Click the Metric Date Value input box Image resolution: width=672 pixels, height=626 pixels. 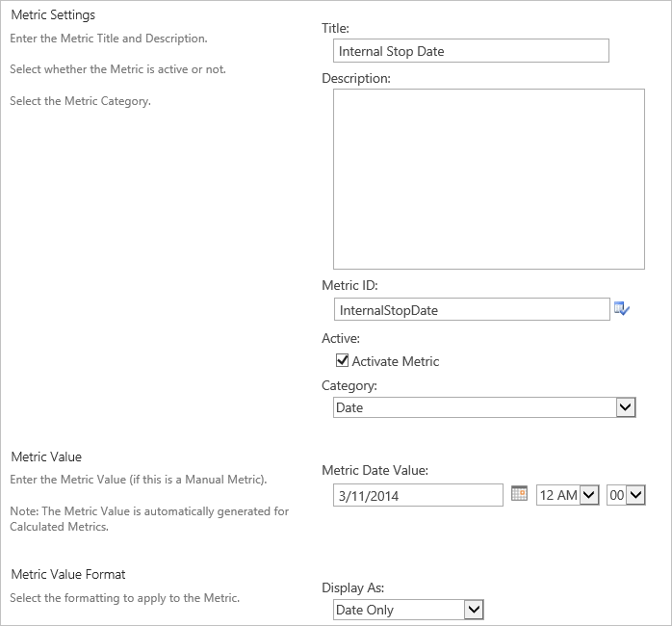(417, 495)
